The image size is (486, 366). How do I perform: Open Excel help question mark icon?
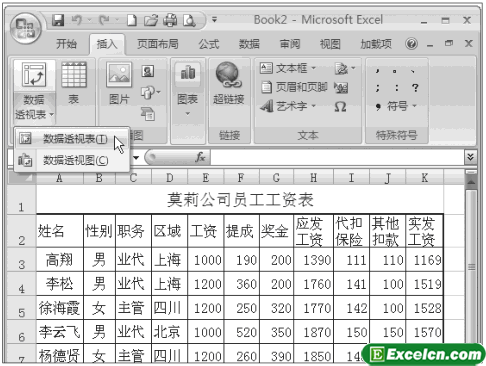click(412, 44)
